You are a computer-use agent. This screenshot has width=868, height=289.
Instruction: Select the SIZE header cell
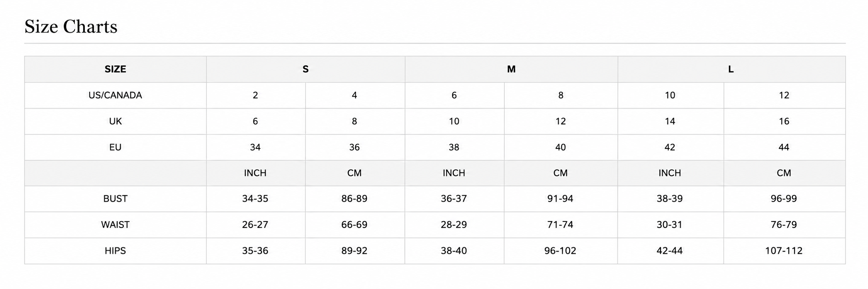[x=115, y=69]
